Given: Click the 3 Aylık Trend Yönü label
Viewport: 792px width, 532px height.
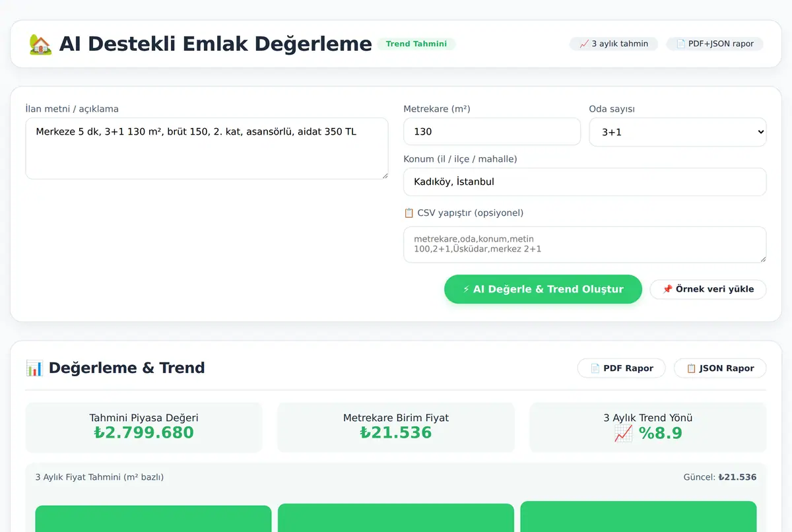Looking at the screenshot, I should tap(648, 418).
